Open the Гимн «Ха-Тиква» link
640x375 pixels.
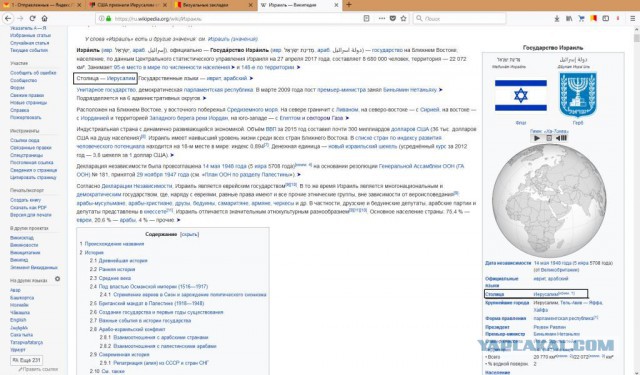(x=549, y=131)
